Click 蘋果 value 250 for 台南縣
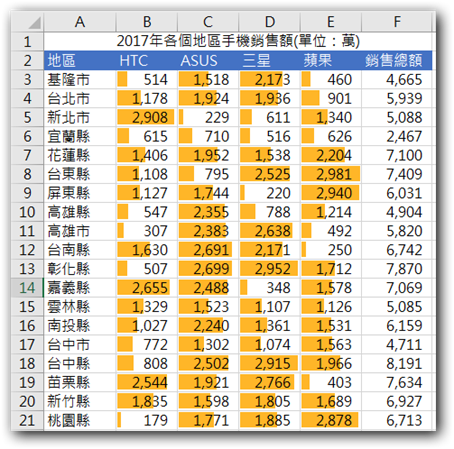 (331, 250)
